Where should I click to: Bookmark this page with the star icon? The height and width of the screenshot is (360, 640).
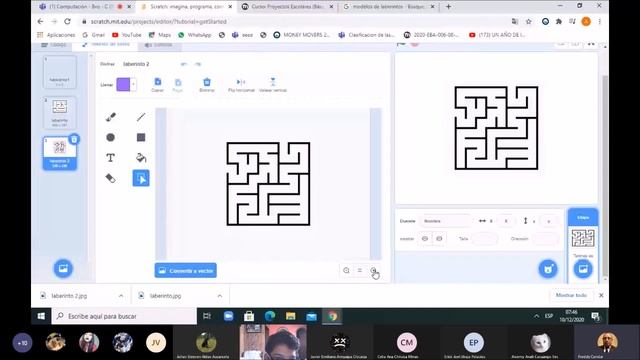(529, 21)
